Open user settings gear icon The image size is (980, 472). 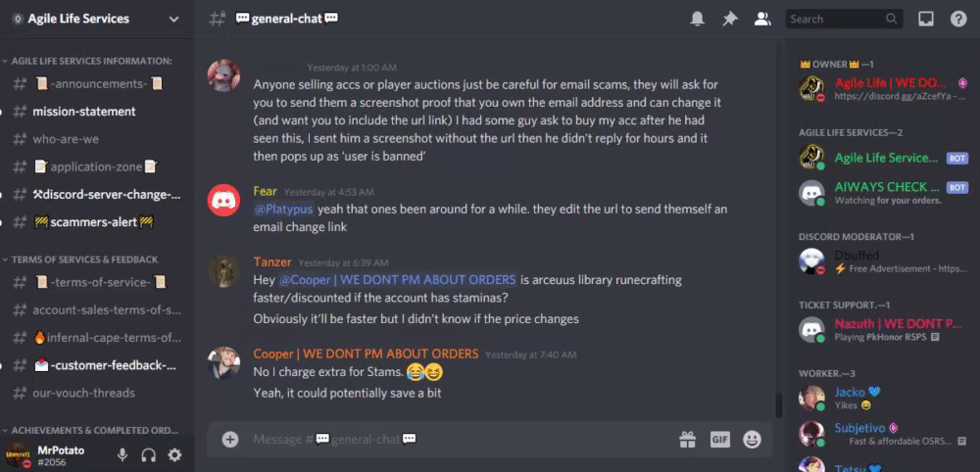tap(175, 455)
